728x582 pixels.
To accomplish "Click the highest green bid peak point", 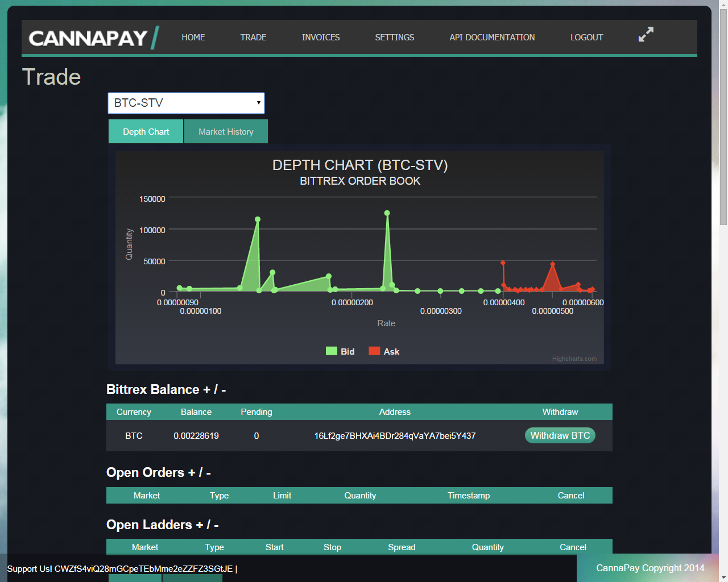I will coord(387,213).
